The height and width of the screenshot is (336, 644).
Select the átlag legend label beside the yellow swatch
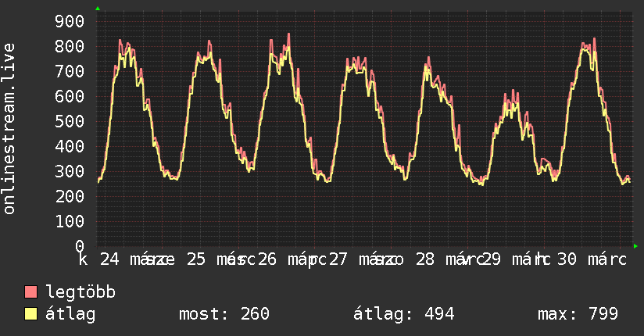coord(70,314)
